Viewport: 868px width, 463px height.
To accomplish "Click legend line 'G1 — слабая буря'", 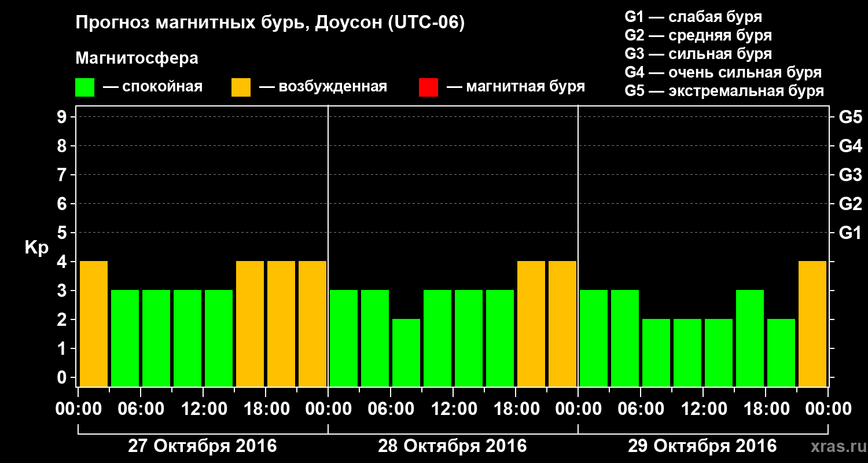I will coord(693,17).
